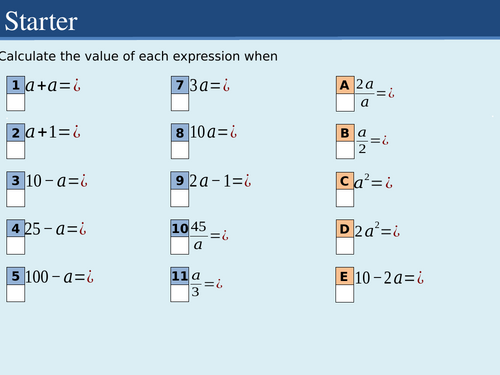Click answer box under question 8

pyautogui.click(x=180, y=150)
